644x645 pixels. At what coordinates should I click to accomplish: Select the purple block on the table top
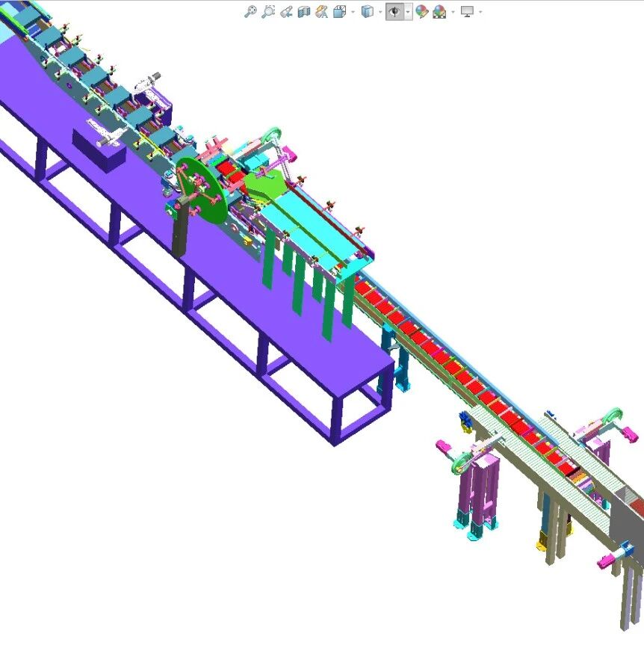point(101,153)
